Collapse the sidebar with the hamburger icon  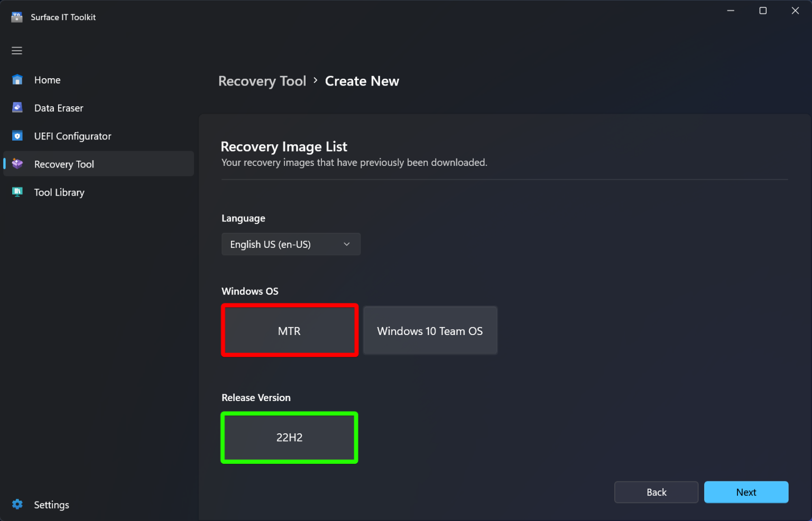click(16, 50)
